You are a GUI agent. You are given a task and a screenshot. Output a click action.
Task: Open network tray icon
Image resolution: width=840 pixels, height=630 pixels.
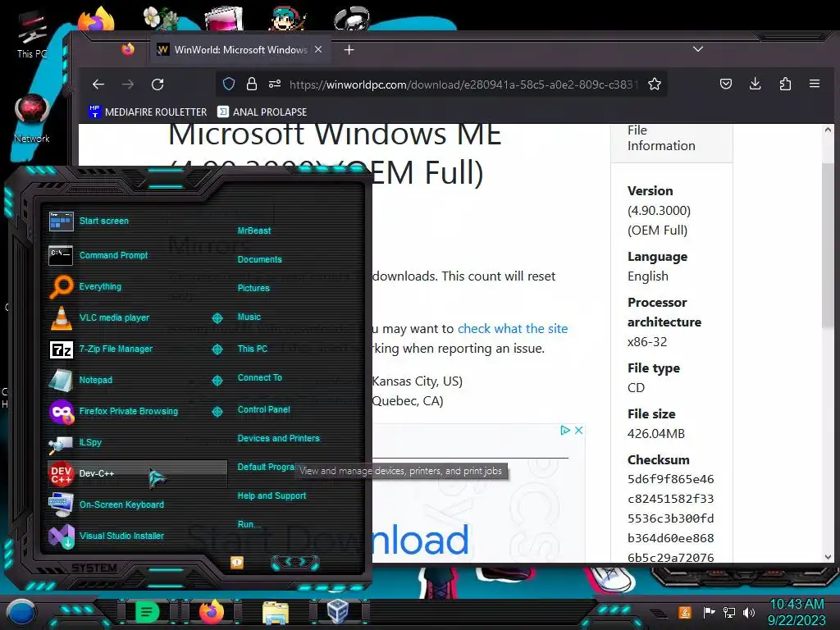pos(728,612)
